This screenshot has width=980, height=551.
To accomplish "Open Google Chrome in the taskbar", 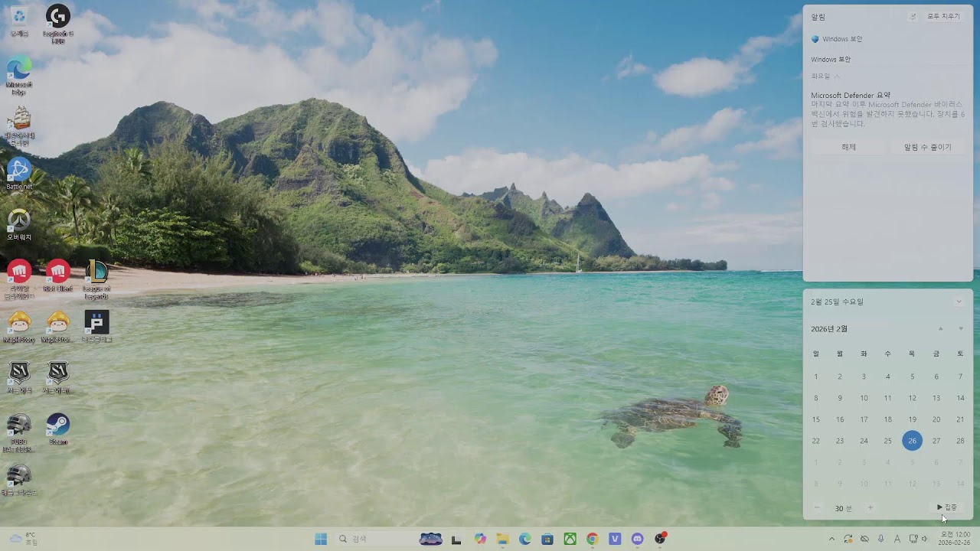I will coord(592,539).
